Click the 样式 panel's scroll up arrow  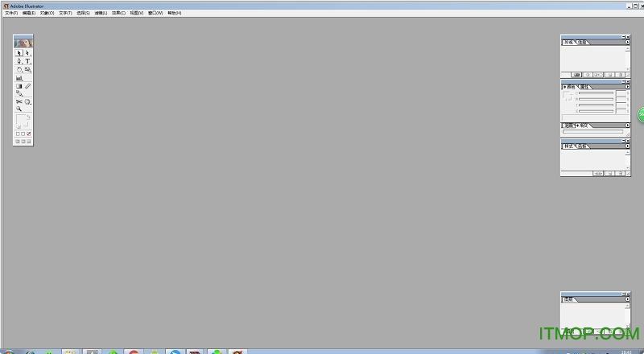(627, 153)
